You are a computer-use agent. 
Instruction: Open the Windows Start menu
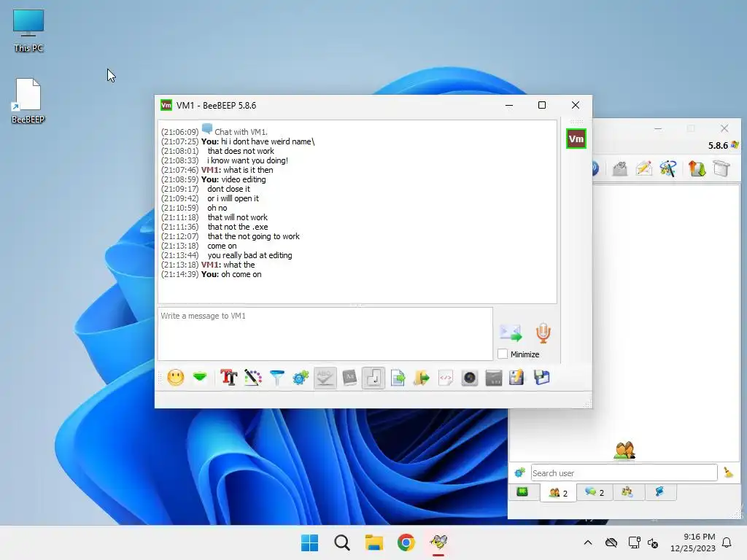click(309, 542)
